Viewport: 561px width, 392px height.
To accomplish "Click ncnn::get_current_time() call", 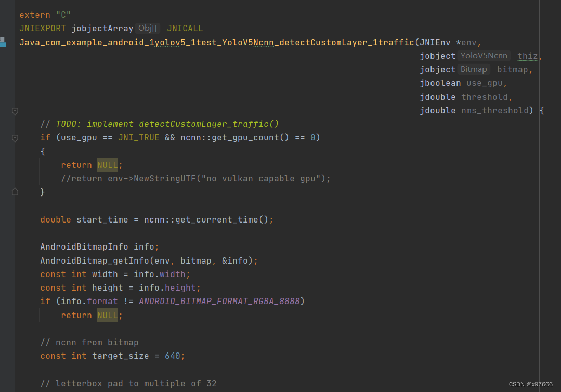I will tap(206, 220).
